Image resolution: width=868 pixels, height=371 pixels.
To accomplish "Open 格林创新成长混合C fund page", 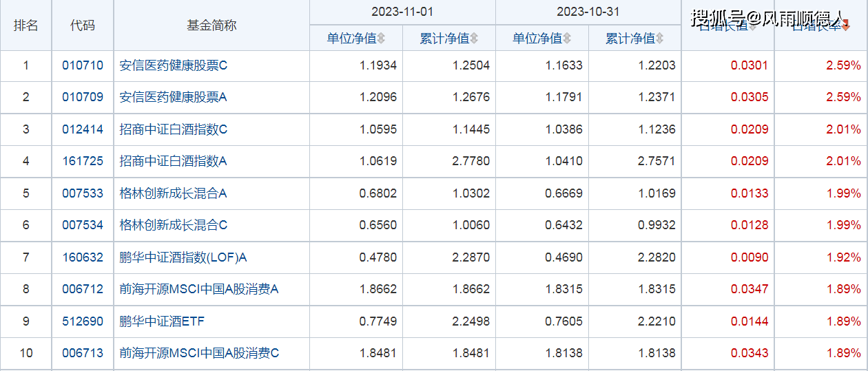I will [x=173, y=225].
